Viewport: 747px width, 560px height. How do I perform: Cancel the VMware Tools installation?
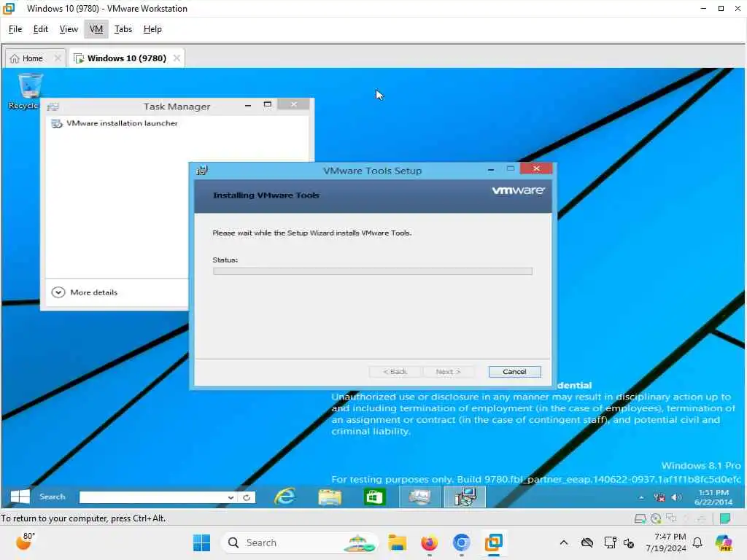point(514,371)
